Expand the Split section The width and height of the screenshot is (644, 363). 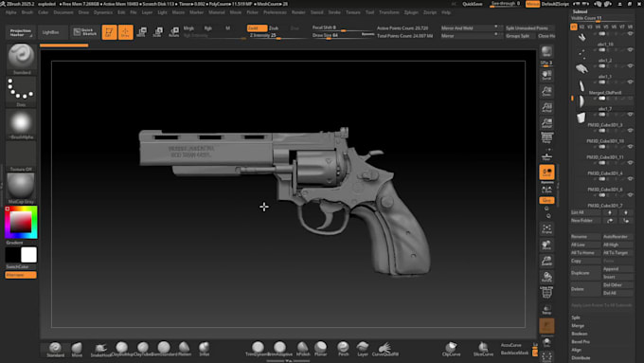click(x=576, y=318)
